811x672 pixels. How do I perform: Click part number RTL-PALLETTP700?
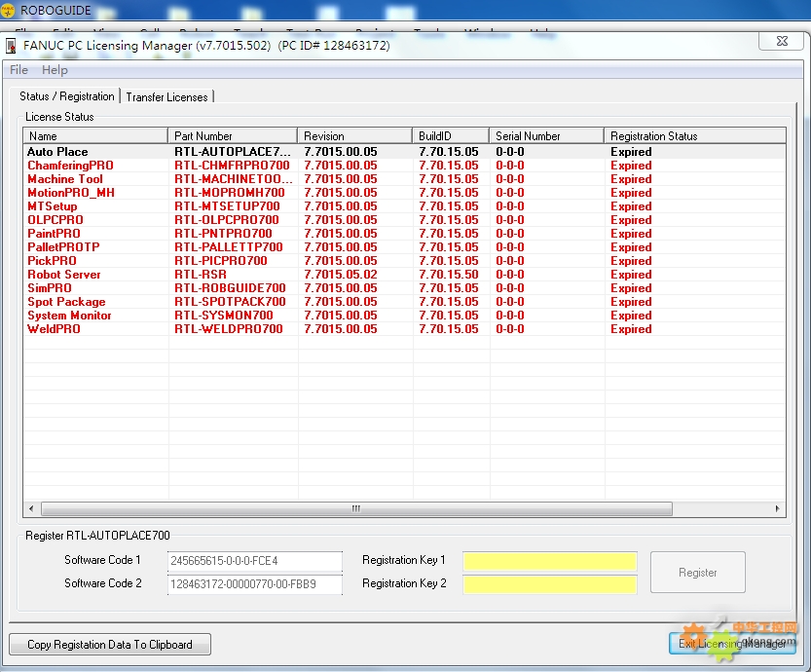[228, 247]
